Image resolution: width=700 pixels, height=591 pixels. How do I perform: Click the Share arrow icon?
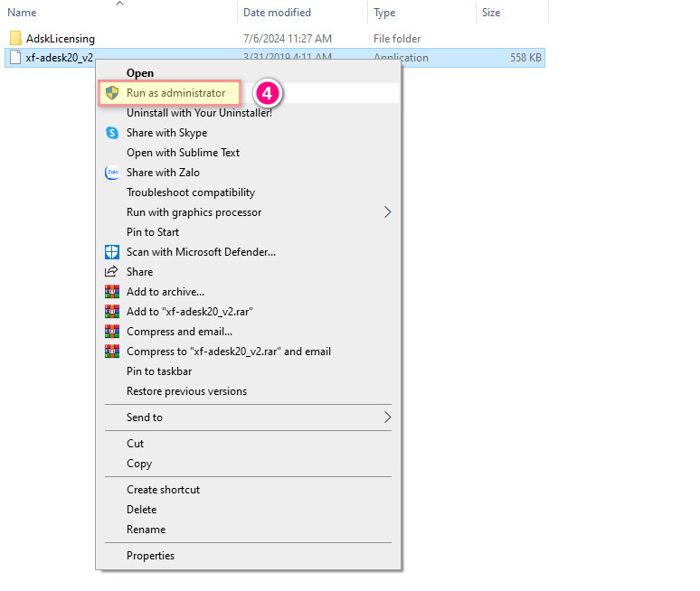(x=112, y=272)
